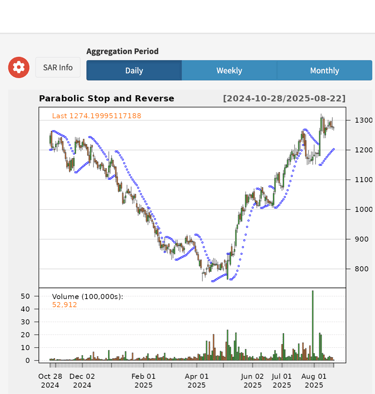Click the 800 price axis label
The image size is (375, 394).
pyautogui.click(x=362, y=269)
